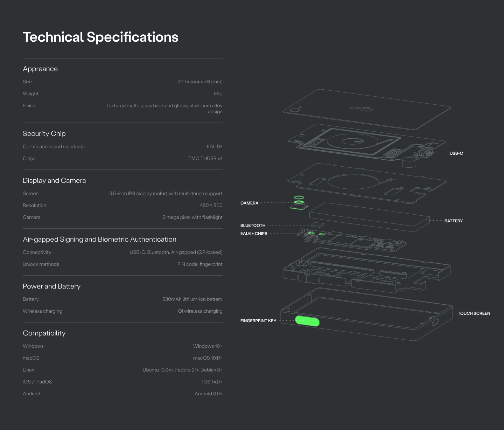Click the green fingerprint key on the device
504x430 pixels.
(307, 321)
